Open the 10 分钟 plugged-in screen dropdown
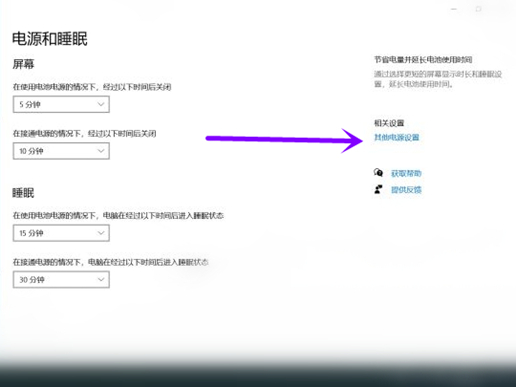The height and width of the screenshot is (387, 516). 61,151
